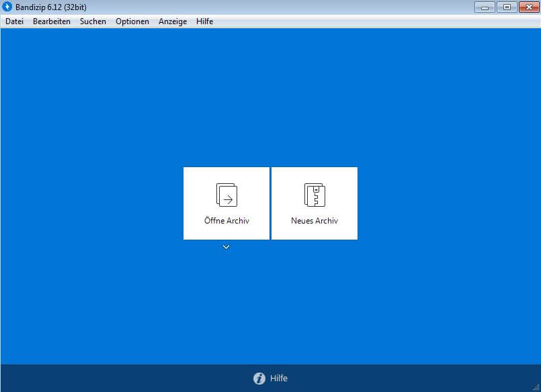Open the Anzeige menu

coord(173,21)
